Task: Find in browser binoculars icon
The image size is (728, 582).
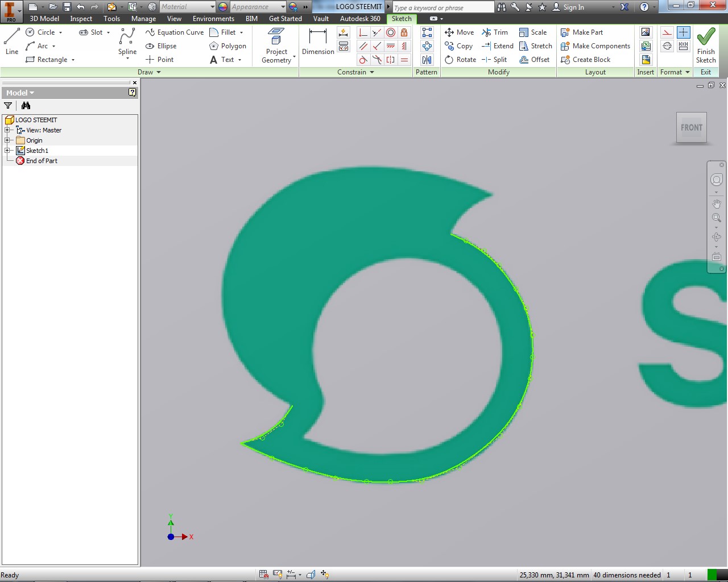Action: [x=26, y=105]
